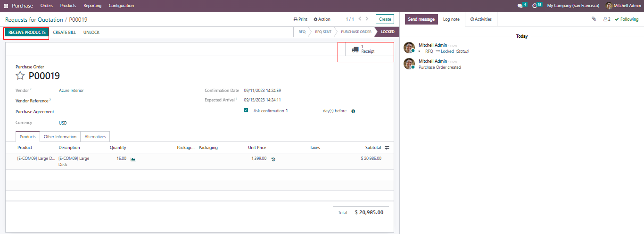Switch to the Alternatives tab
The width and height of the screenshot is (644, 234).
coord(95,137)
